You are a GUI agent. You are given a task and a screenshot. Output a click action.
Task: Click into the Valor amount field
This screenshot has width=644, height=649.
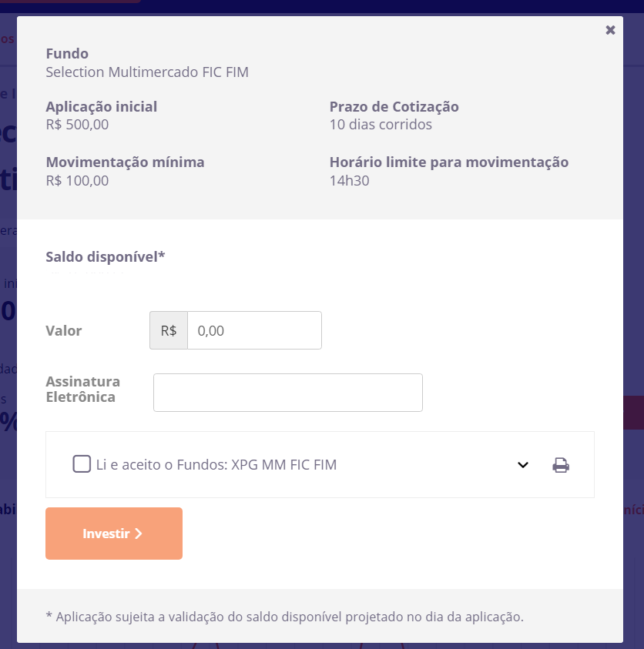tap(254, 330)
